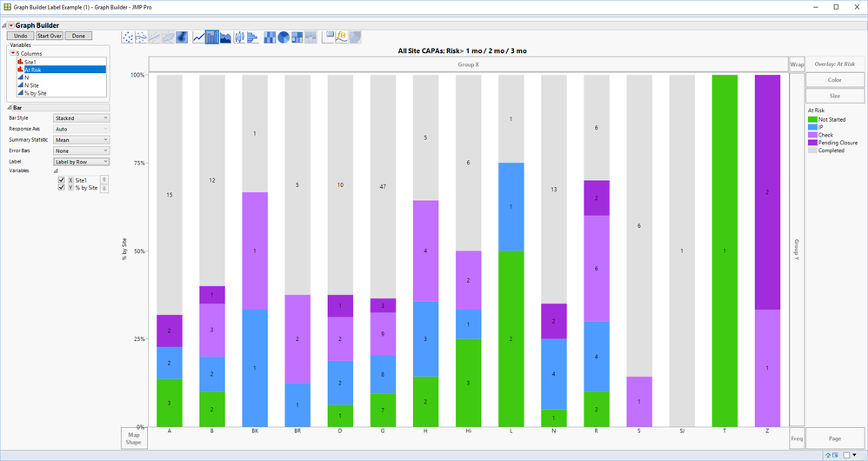Switch to the Line chart element
Screen dimensions: 868x461
[x=198, y=37]
